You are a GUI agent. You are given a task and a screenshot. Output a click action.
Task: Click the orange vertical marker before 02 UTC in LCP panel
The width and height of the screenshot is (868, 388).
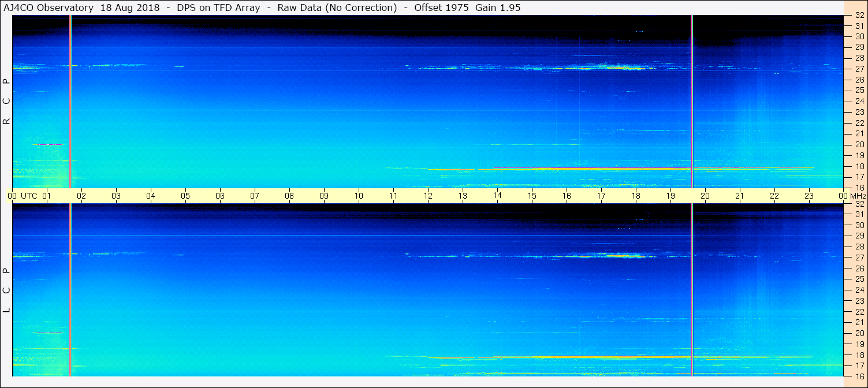[70, 290]
